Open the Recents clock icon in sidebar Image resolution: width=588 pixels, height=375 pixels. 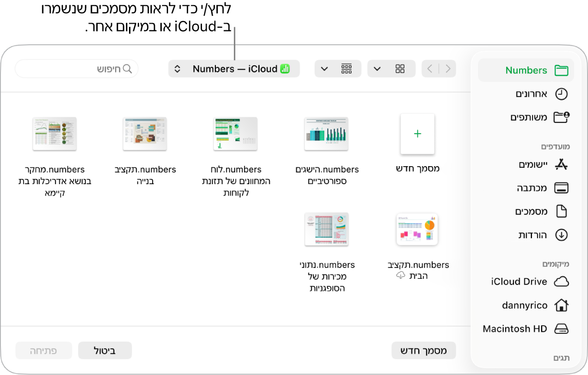[x=561, y=94]
